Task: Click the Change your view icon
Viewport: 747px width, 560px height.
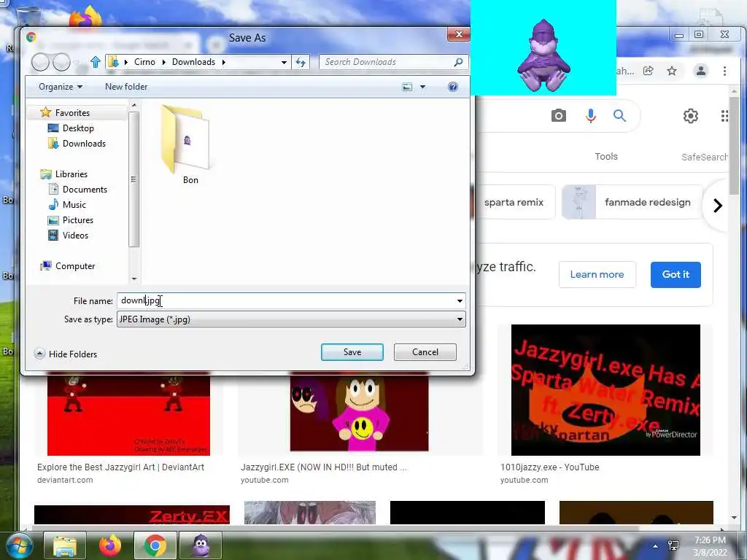Action: pos(407,87)
